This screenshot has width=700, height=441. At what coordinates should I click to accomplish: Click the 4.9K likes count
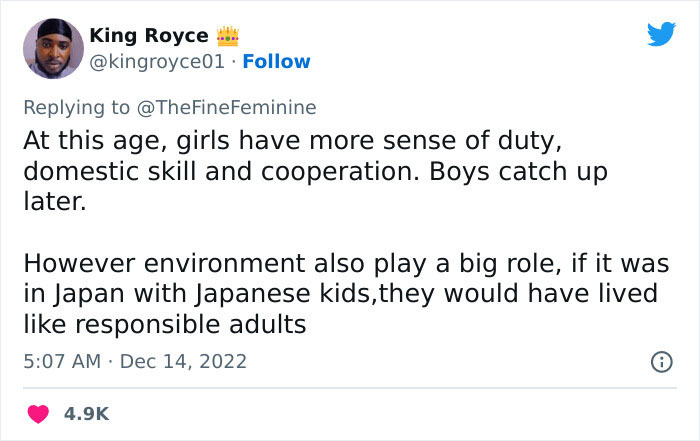88,413
